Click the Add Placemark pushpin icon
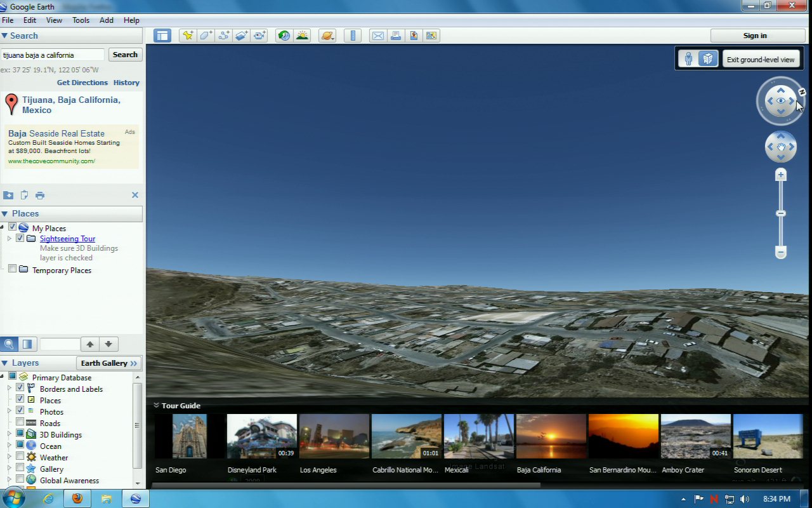The height and width of the screenshot is (508, 812). pyautogui.click(x=187, y=36)
